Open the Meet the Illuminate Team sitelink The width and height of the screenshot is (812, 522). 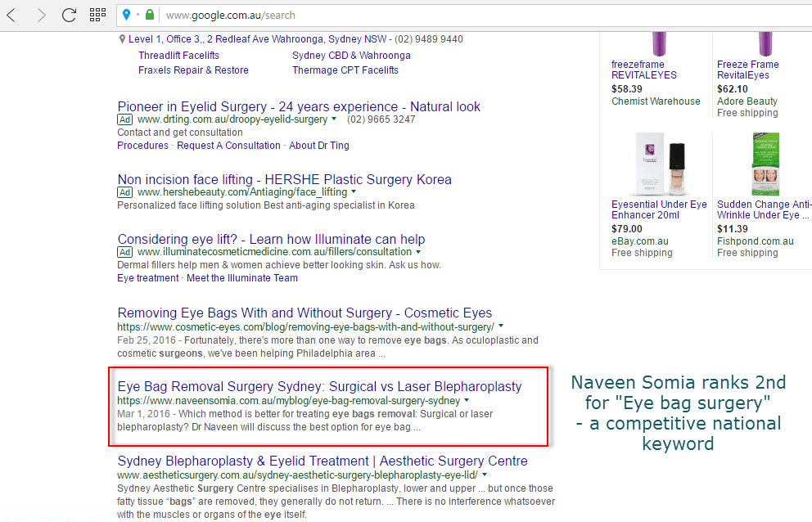[242, 278]
